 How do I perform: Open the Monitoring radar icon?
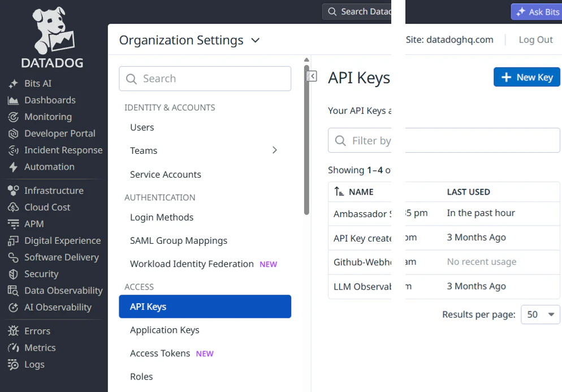tap(13, 117)
